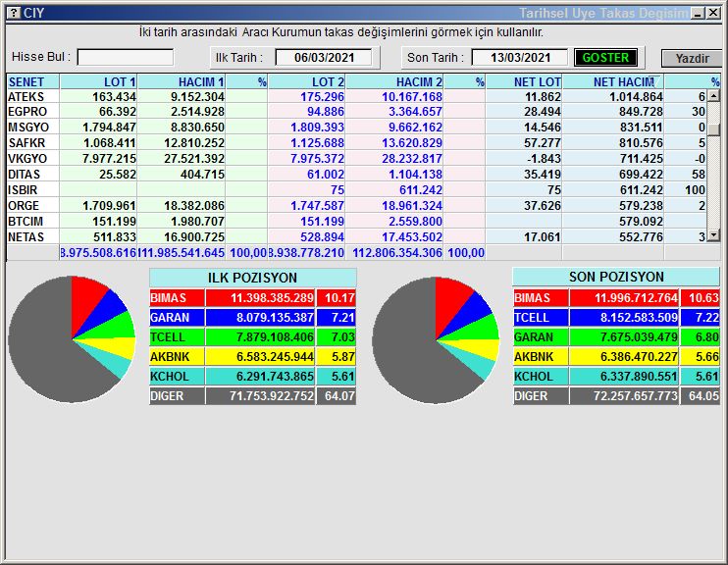Image resolution: width=728 pixels, height=565 pixels.
Task: Click red BIMAS swatch in ILK POZISYON
Action: [177, 298]
